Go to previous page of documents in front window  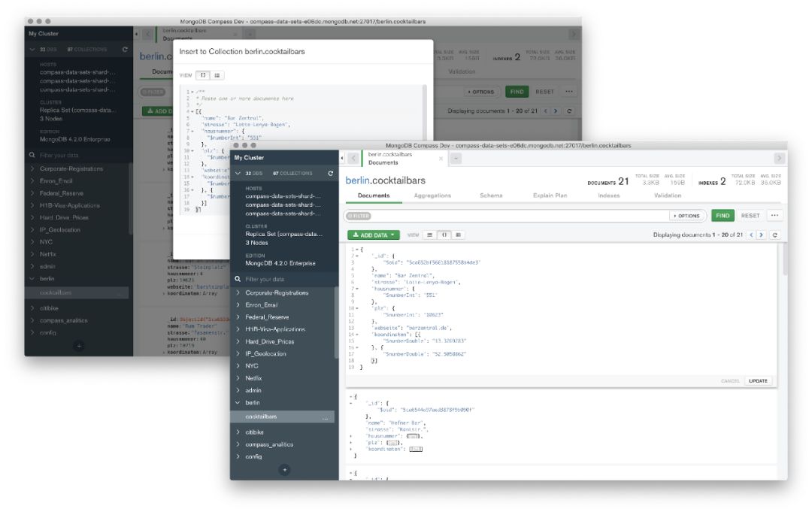pos(751,235)
